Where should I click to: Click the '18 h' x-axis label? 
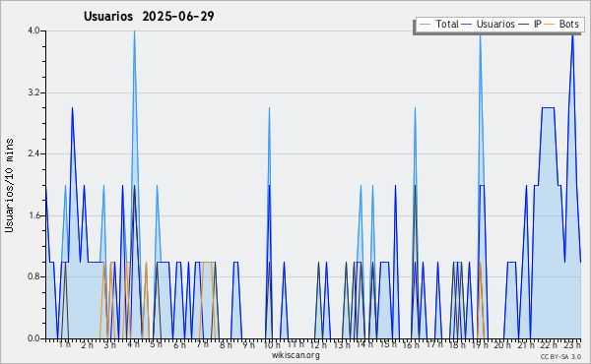(457, 344)
